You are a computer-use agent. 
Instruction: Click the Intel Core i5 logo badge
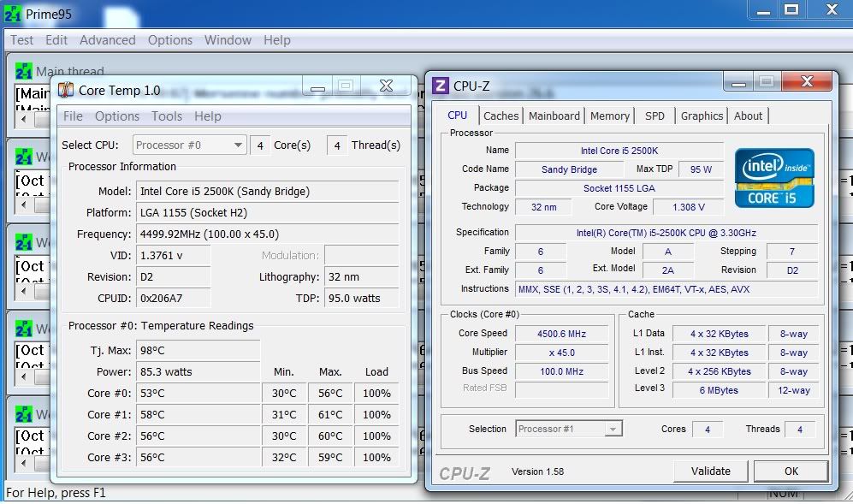point(773,177)
